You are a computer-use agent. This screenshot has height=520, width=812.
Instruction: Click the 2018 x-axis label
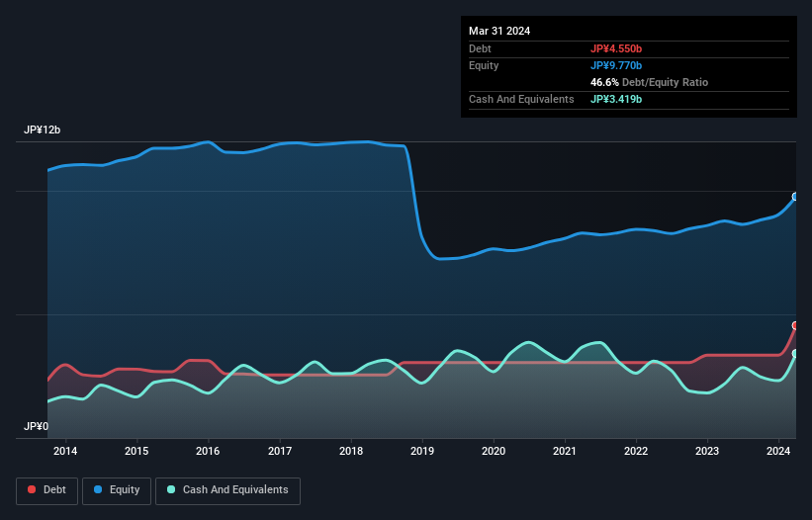coord(351,451)
